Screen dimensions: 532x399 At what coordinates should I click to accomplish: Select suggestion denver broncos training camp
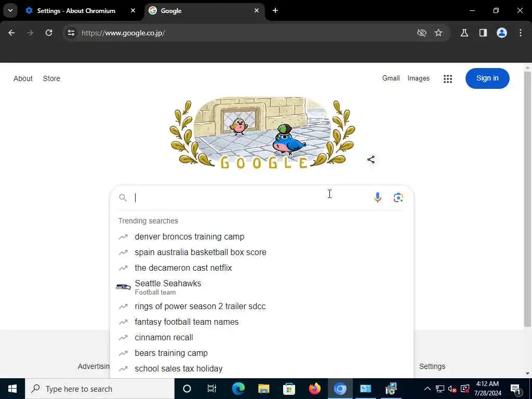point(262,236)
